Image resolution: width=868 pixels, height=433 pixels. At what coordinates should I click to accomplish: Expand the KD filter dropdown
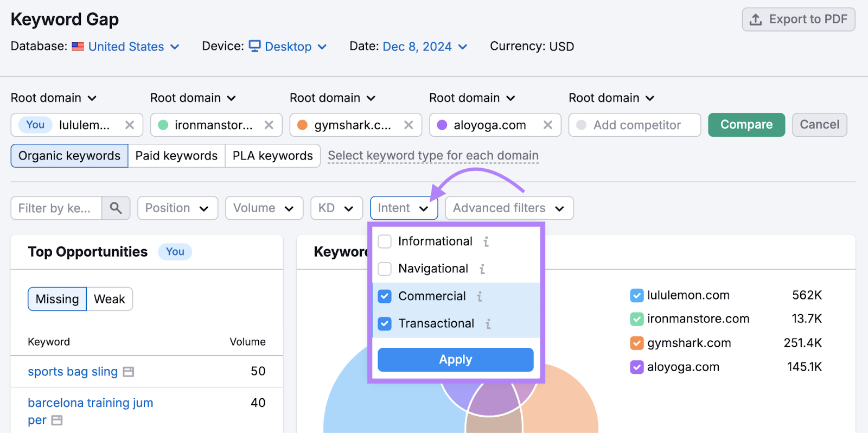(336, 208)
